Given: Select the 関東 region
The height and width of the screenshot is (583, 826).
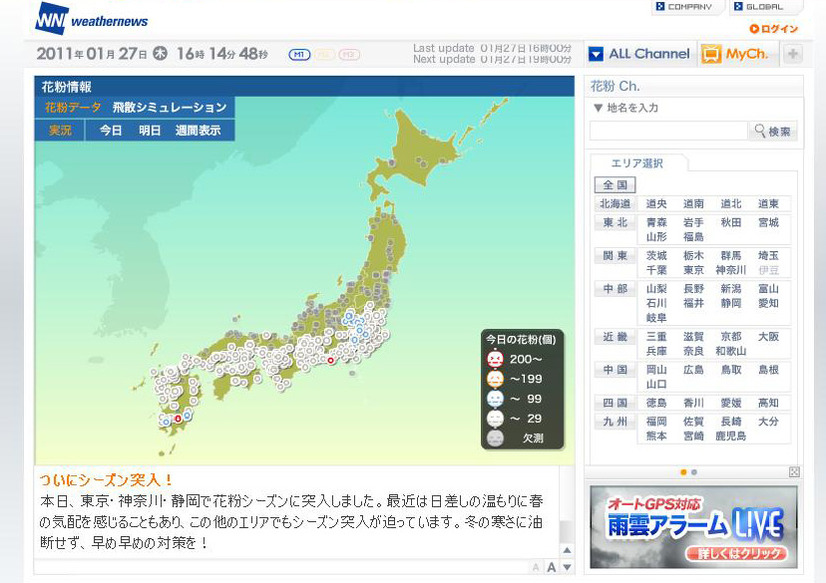Looking at the screenshot, I should coord(615,256).
